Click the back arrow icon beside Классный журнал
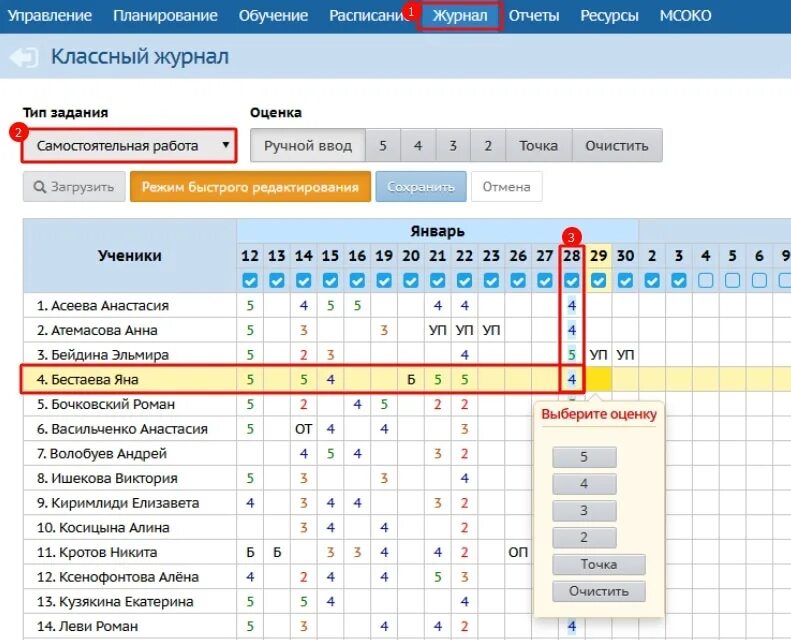The image size is (791, 640). coord(23,57)
